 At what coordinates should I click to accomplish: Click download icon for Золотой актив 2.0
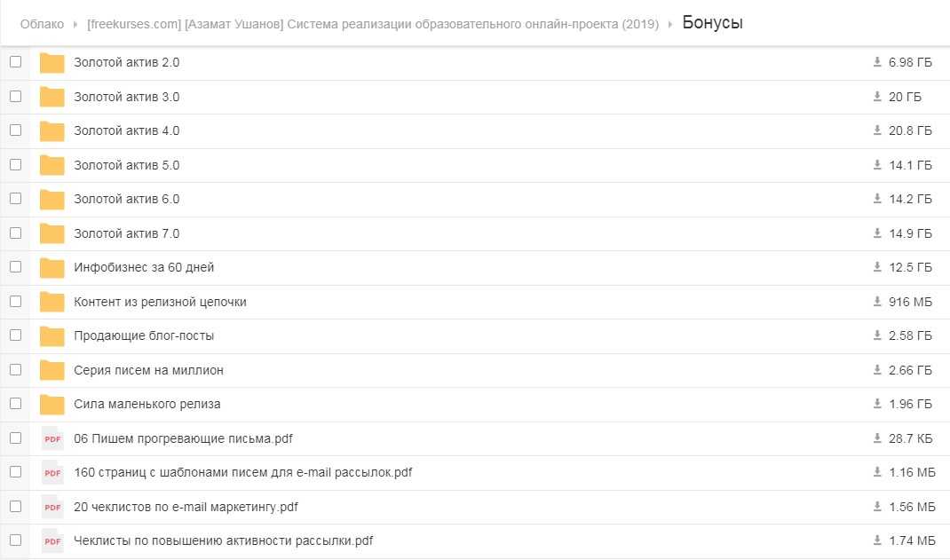pyautogui.click(x=877, y=62)
